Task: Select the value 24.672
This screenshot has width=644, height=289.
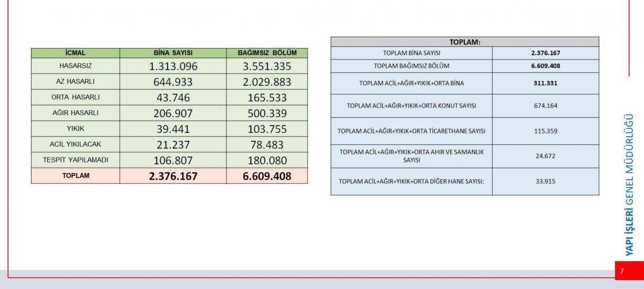Action: (x=546, y=156)
